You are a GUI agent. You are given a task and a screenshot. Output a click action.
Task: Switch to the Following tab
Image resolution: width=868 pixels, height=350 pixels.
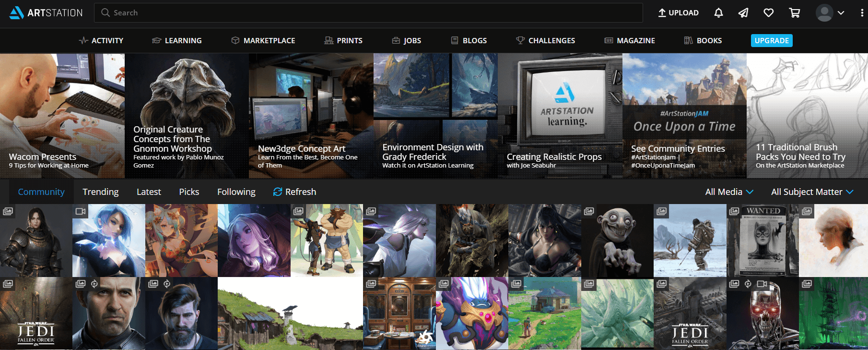236,192
